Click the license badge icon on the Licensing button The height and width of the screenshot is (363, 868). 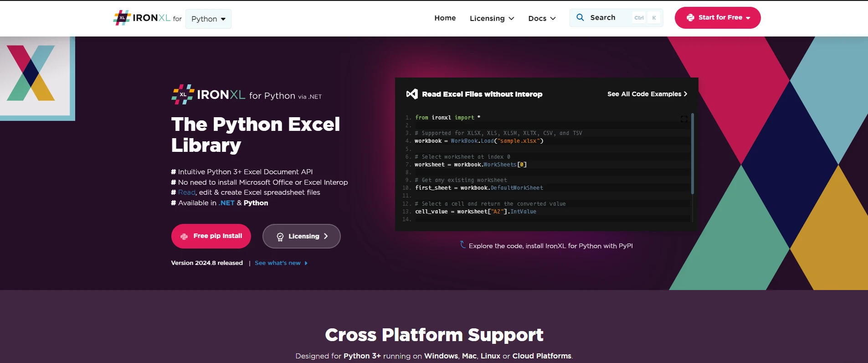(280, 237)
